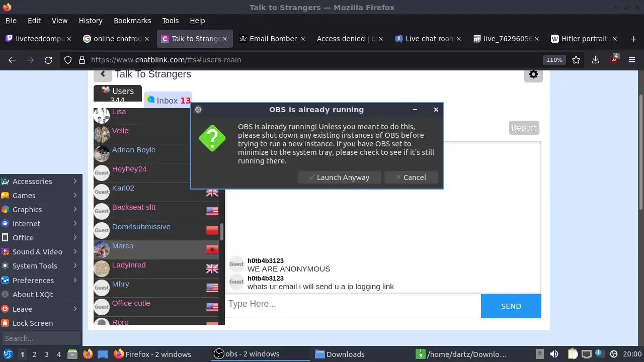644x362 pixels.
Task: Expand the Games menu category
Action: 40,196
